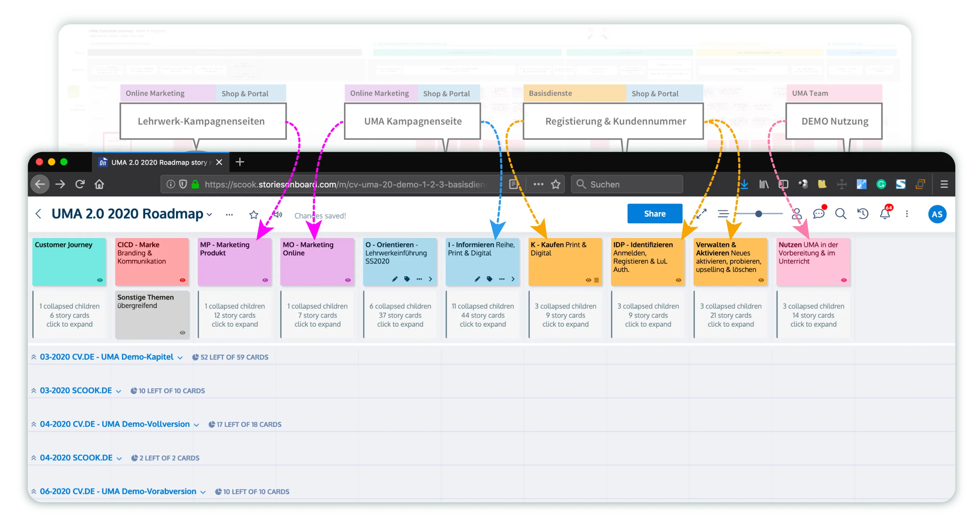Expand the 44 story cards collapsed column
The image size is (980, 526).
tap(482, 315)
